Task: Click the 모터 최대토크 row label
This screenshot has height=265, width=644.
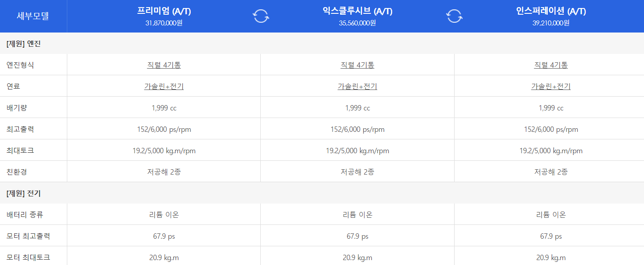Action: (x=28, y=257)
